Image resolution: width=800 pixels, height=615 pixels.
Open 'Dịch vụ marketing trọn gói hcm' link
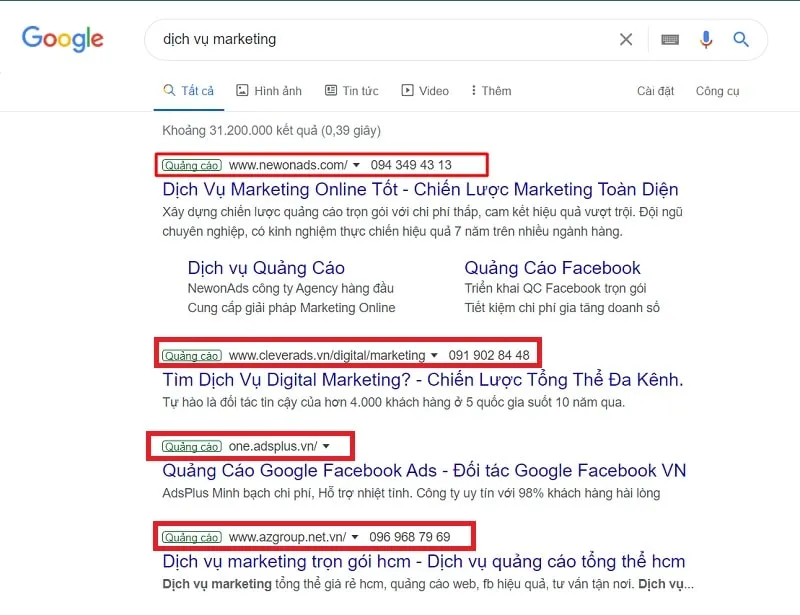coord(423,561)
